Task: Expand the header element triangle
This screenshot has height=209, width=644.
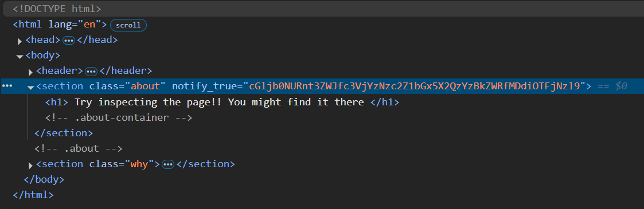Action: pyautogui.click(x=30, y=72)
